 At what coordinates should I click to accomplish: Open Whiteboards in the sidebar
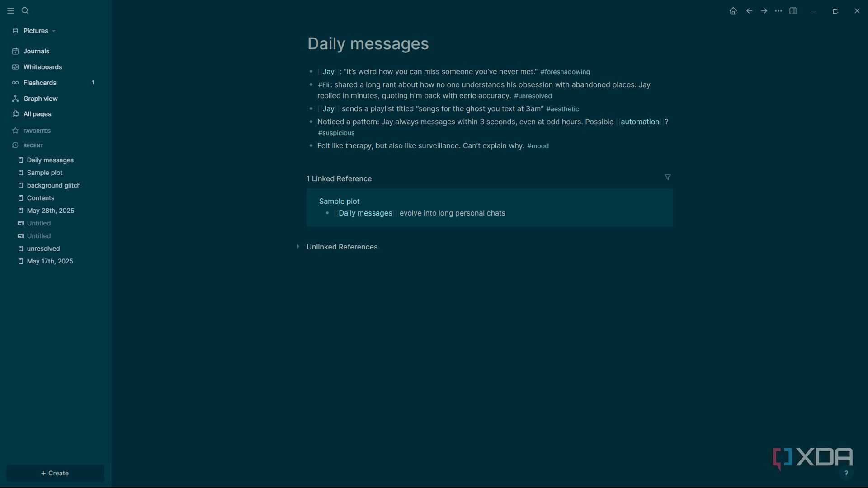coord(42,67)
